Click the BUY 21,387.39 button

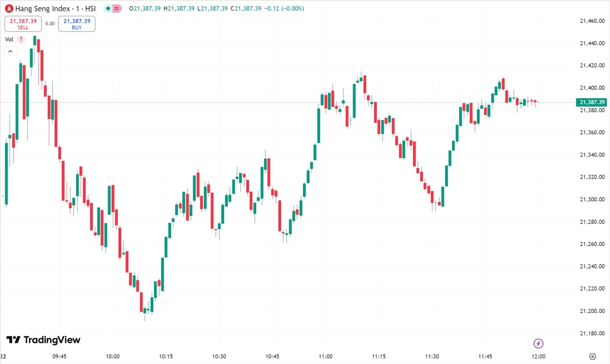click(77, 24)
